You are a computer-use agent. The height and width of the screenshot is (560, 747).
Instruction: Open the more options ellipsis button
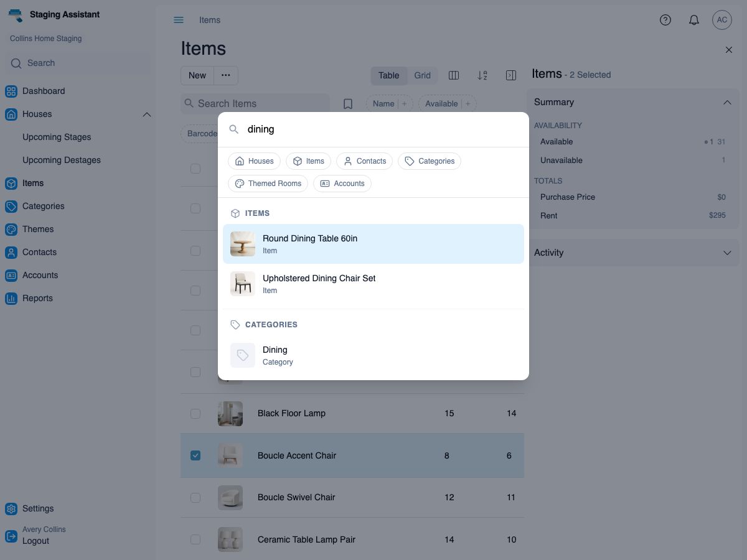226,75
